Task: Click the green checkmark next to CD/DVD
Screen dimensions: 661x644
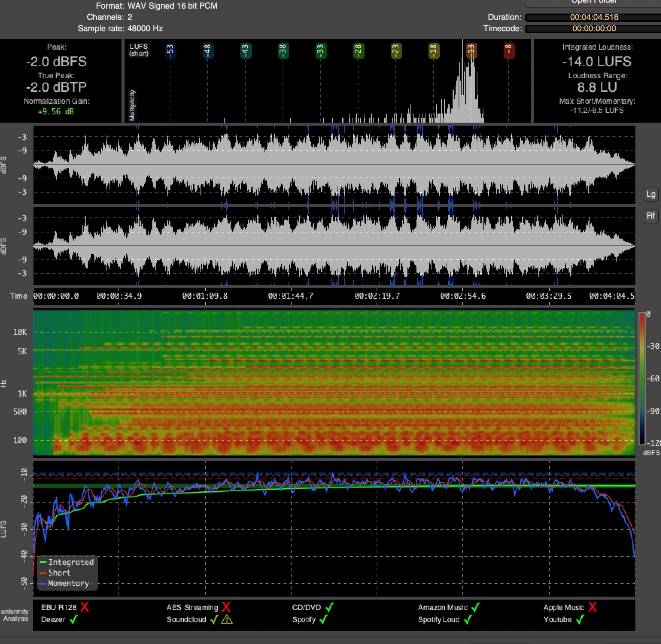Action: [x=330, y=607]
